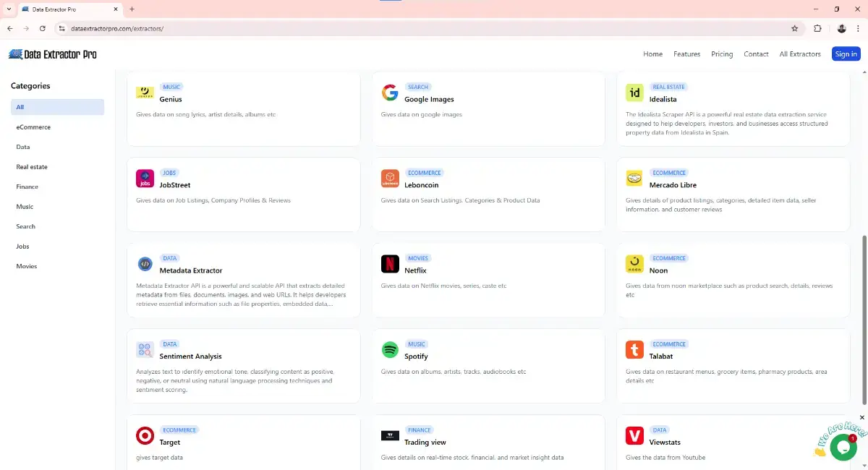Reload the page
Screen dimensions: 868x470
click(43, 28)
